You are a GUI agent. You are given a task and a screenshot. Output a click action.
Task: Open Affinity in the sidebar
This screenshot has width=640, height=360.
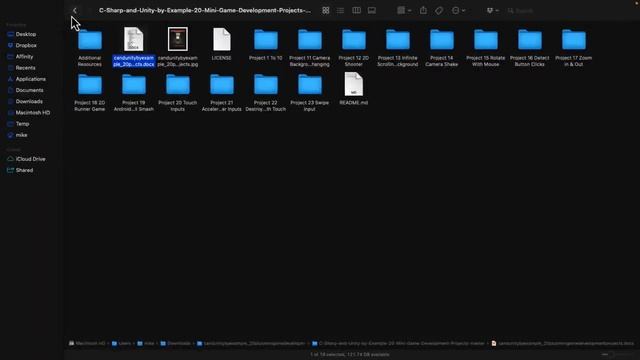tap(24, 57)
